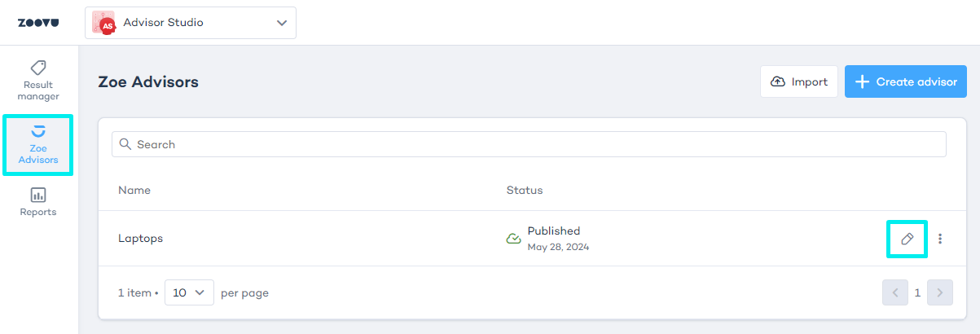Viewport: 980px width, 334px height.
Task: Go to the previous page of advisors
Action: point(894,292)
